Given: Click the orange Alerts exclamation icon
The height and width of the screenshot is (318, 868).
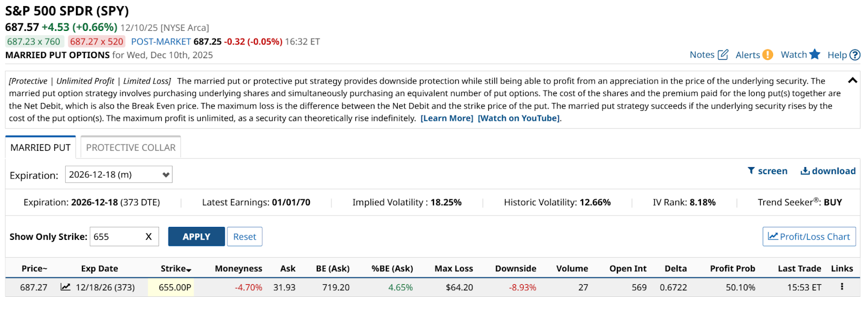Looking at the screenshot, I should (768, 55).
